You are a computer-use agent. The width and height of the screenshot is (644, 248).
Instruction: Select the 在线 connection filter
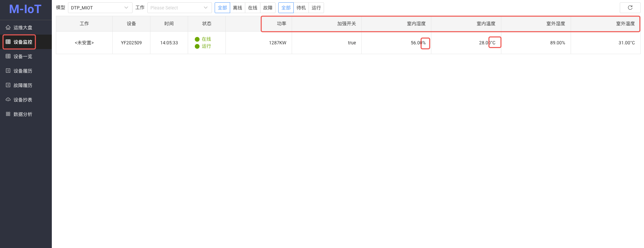click(x=253, y=8)
